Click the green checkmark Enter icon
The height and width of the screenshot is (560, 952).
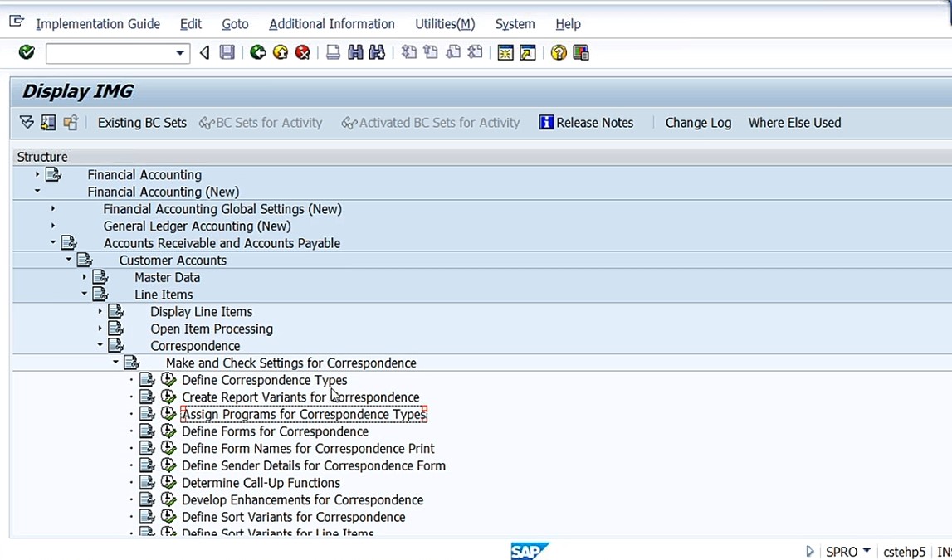[x=27, y=52]
